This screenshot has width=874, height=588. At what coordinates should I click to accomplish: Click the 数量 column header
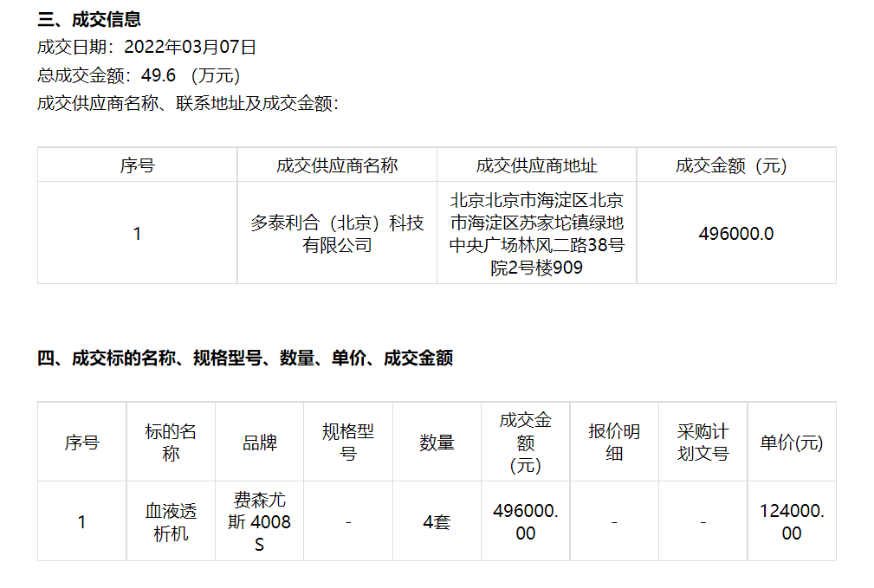[x=437, y=443]
